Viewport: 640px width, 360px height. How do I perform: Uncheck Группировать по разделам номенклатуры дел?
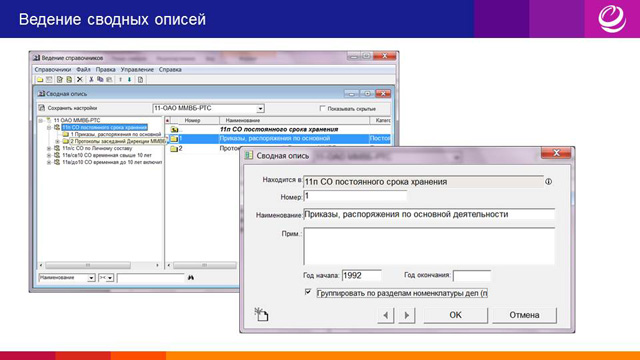click(x=308, y=292)
